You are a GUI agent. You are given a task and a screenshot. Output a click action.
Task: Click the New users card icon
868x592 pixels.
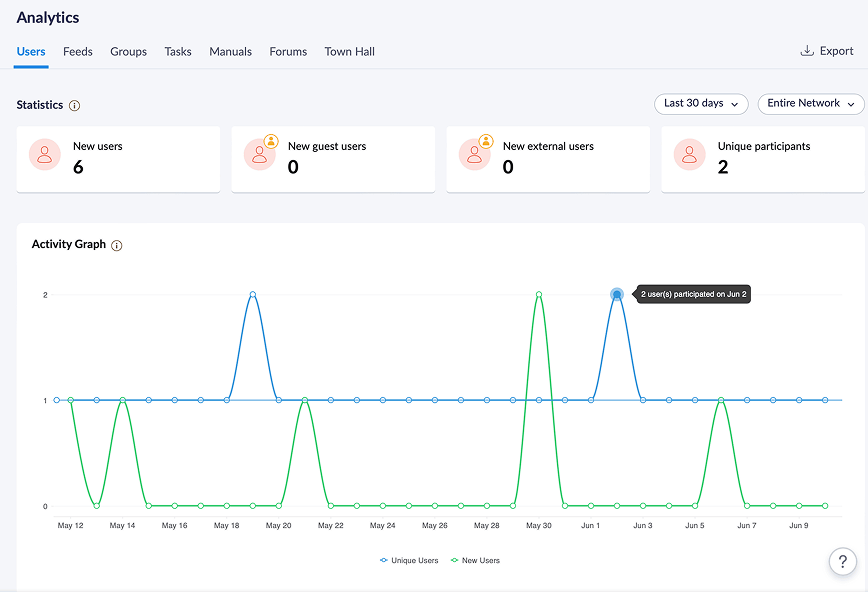(x=45, y=154)
